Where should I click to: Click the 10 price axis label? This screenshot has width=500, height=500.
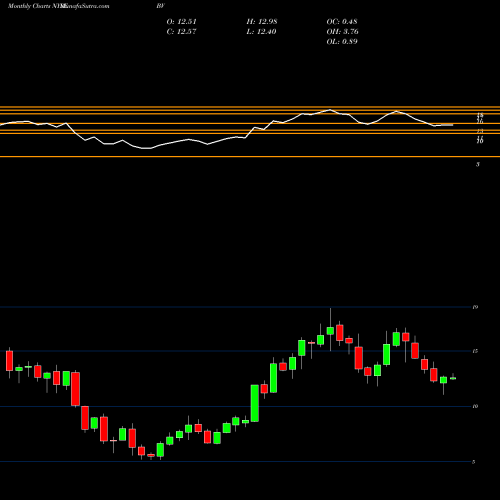click(475, 406)
